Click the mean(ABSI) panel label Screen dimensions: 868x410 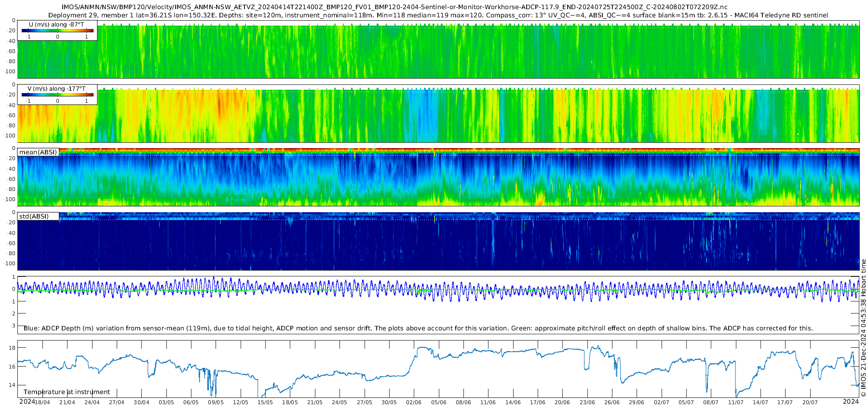38,152
